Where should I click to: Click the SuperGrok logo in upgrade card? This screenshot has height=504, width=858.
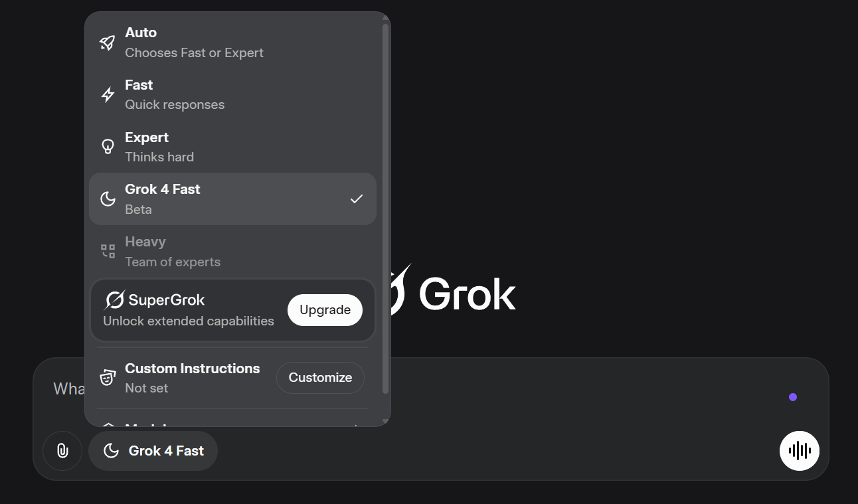click(x=115, y=300)
